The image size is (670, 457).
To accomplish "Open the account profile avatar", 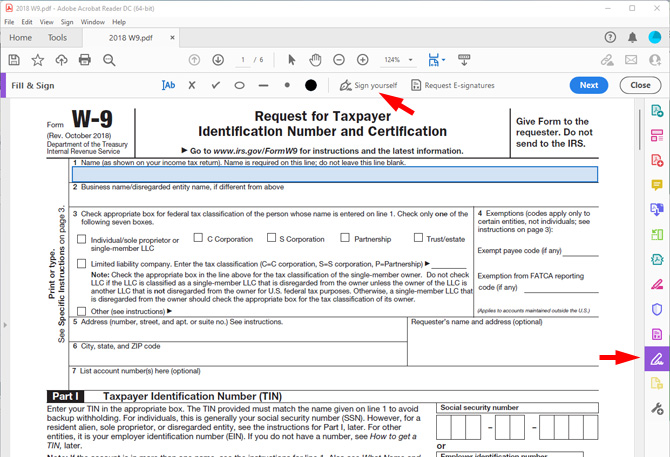I will 655,38.
